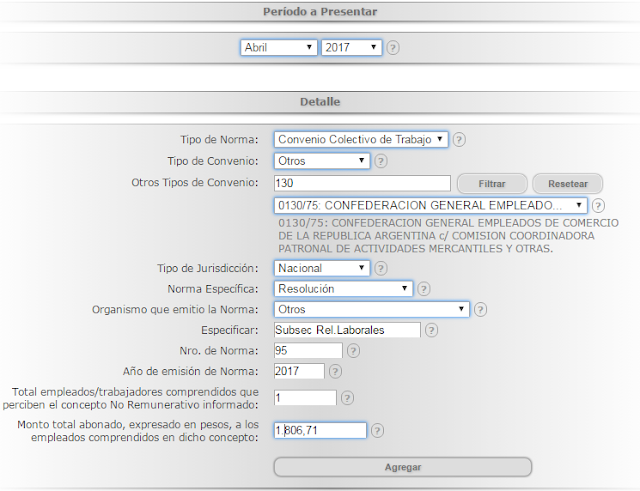Click help icon beside Tipo de Convenio

[381, 161]
